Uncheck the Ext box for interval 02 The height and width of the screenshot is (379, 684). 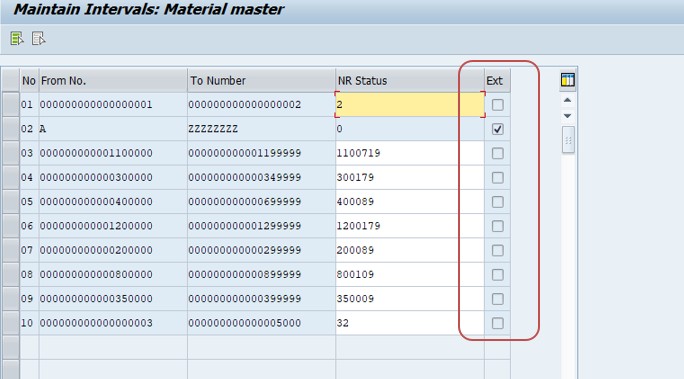point(497,129)
